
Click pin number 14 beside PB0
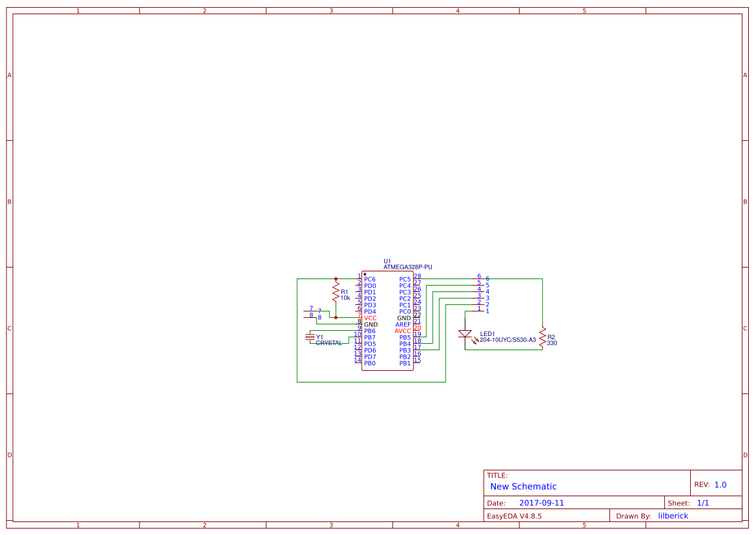358,360
